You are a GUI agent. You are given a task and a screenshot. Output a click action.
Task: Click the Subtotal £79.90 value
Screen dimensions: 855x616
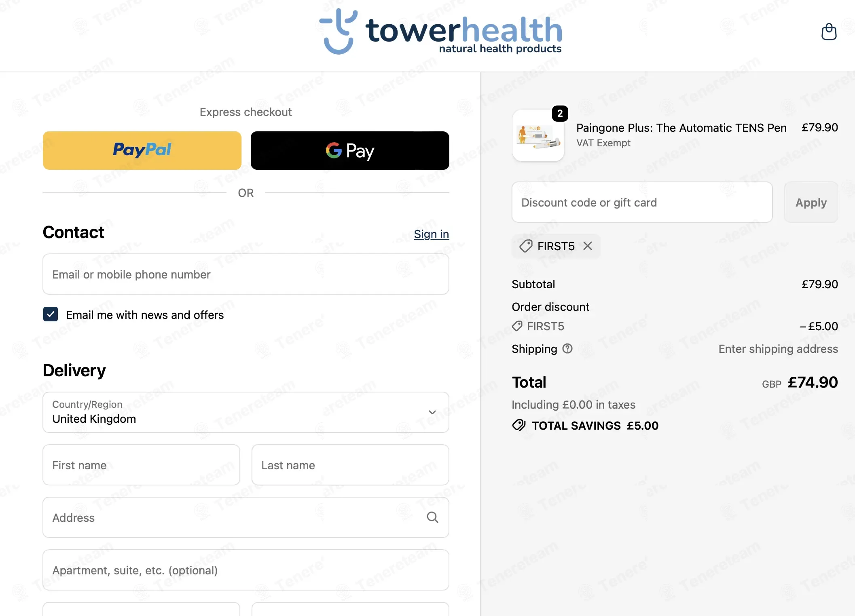click(819, 284)
